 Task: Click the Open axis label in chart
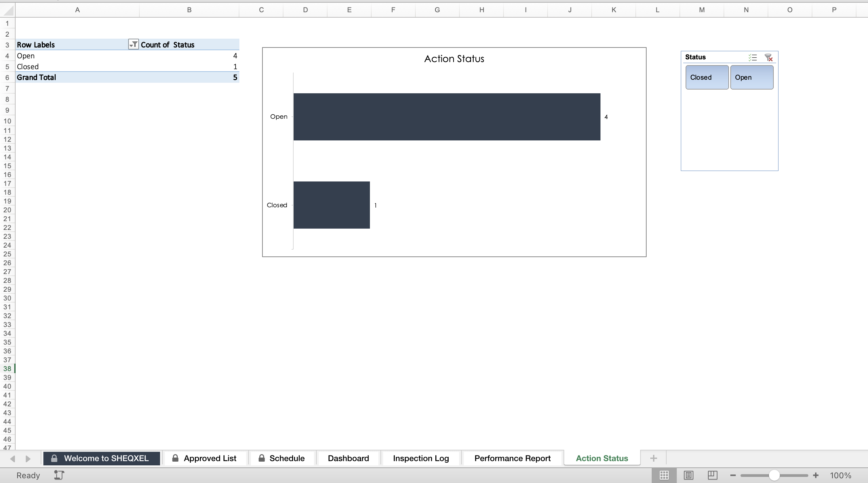(x=279, y=117)
